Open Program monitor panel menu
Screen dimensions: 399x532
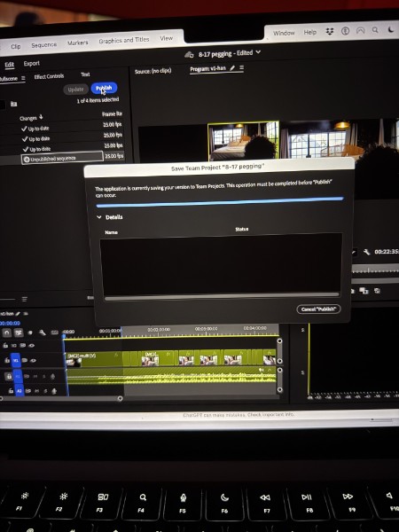[x=241, y=67]
